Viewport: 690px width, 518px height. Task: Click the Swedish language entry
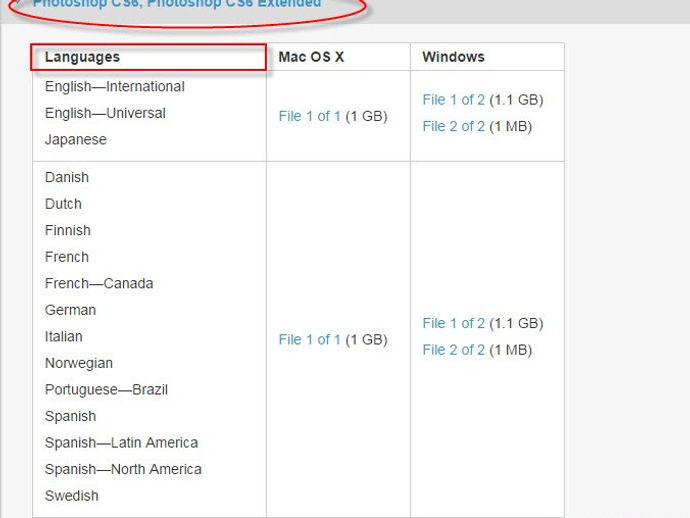click(x=72, y=496)
